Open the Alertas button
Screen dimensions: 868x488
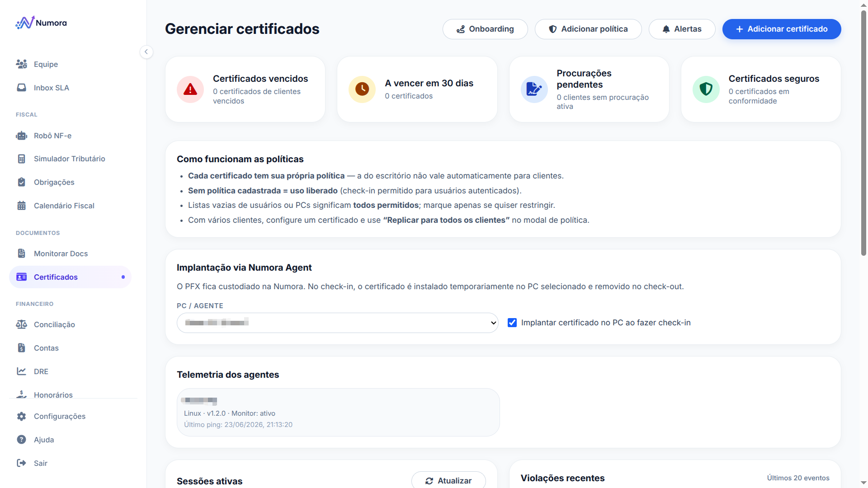[x=682, y=29]
